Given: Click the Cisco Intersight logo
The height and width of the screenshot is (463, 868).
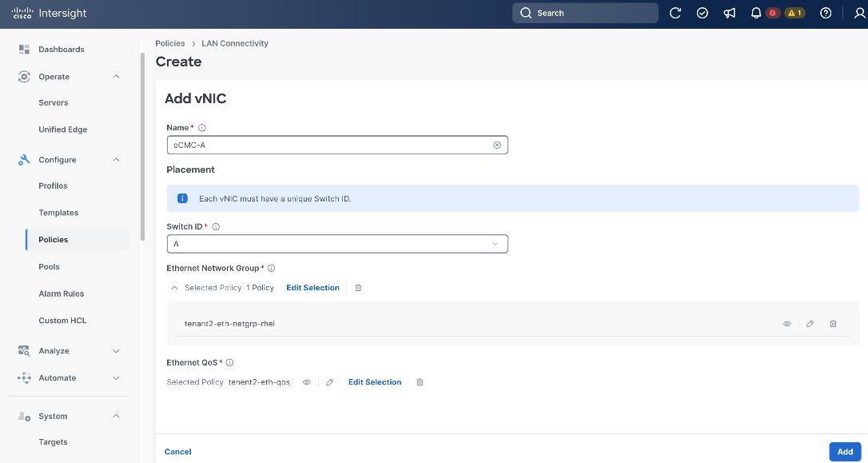Looking at the screenshot, I should point(49,14).
